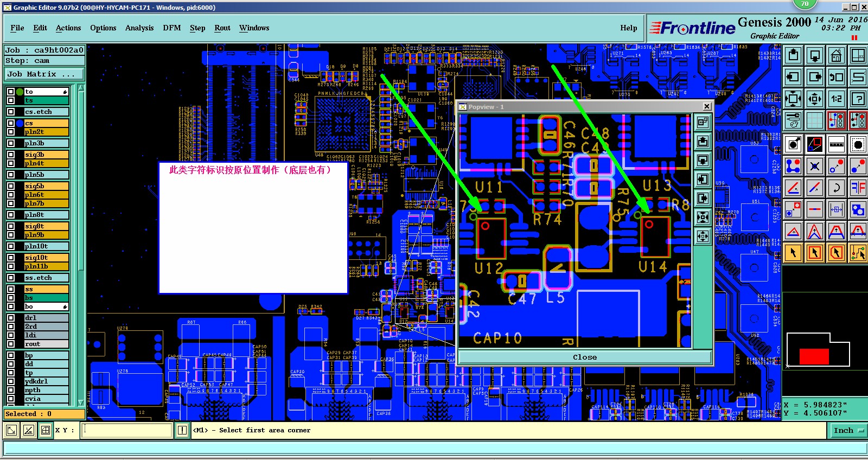Image resolution: width=868 pixels, height=460 pixels.
Task: Select the polygon area select arrow tool
Action: 837,253
